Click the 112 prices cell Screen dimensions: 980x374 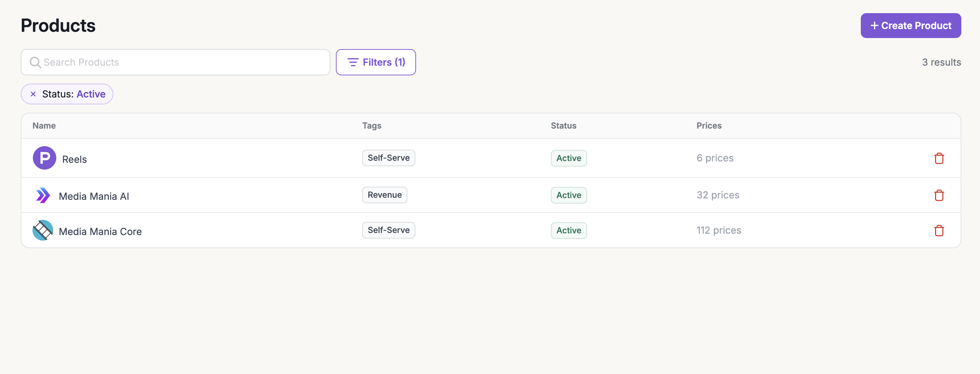[x=718, y=231]
